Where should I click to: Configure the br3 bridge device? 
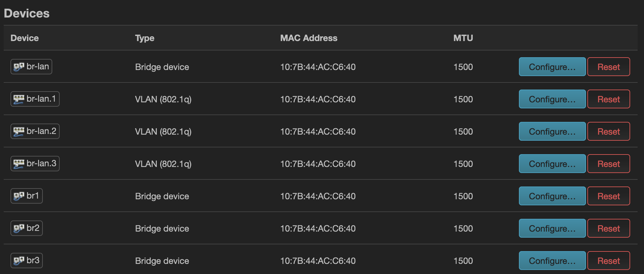click(552, 261)
